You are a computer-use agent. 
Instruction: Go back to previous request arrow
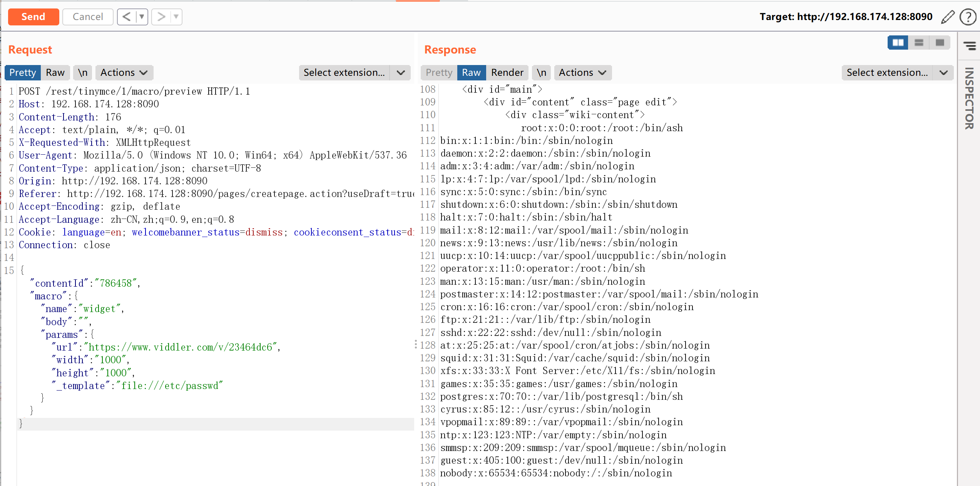click(127, 17)
